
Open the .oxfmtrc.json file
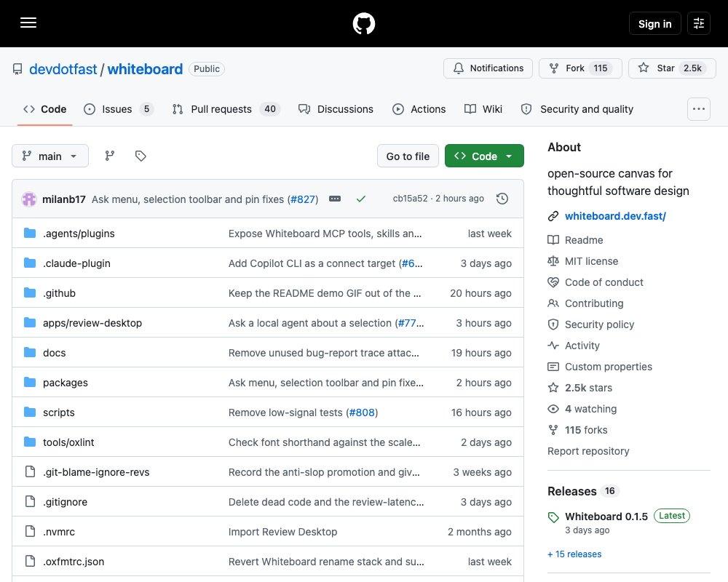[x=74, y=562]
